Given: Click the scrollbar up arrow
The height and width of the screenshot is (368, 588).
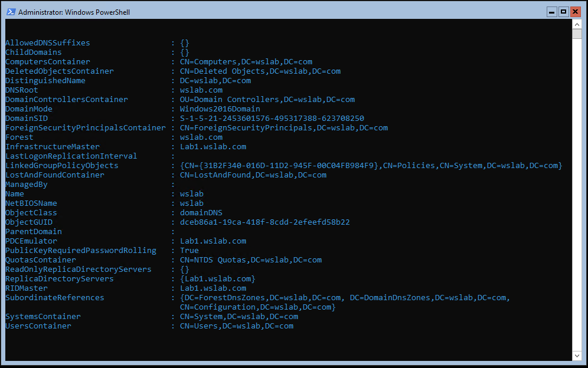Looking at the screenshot, I should 577,24.
